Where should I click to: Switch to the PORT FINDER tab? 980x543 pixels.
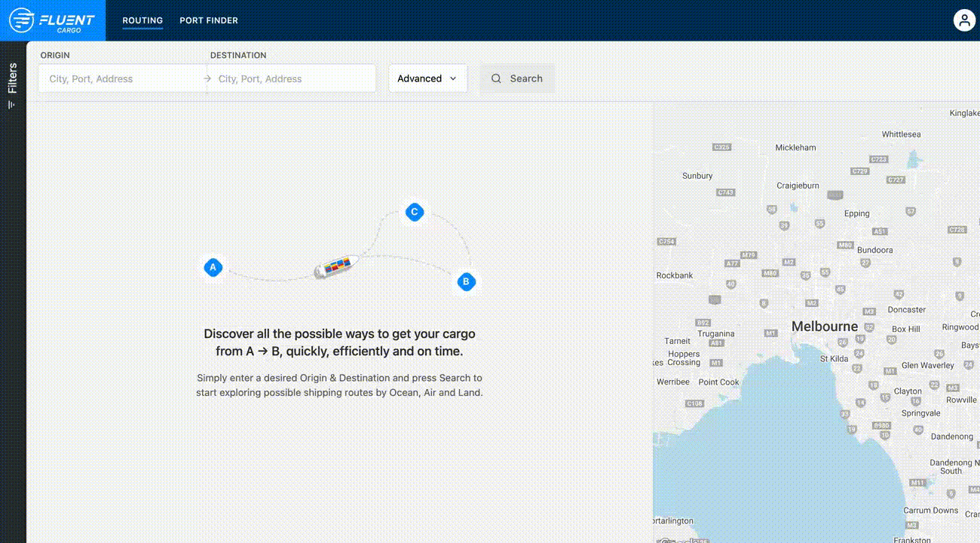[x=209, y=20]
